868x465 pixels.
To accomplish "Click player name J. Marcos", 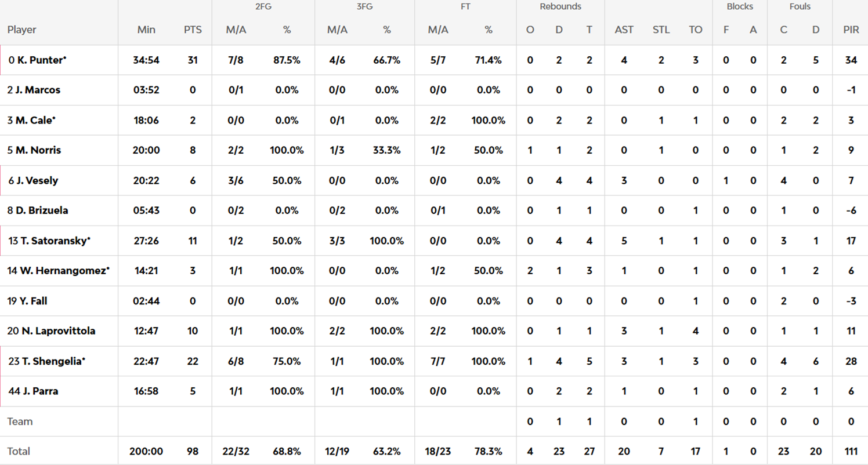I will [x=42, y=90].
